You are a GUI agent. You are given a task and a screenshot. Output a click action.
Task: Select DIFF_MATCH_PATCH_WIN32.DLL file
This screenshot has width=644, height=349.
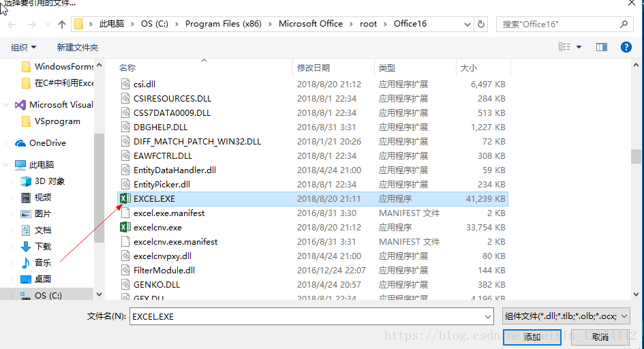(313, 142)
